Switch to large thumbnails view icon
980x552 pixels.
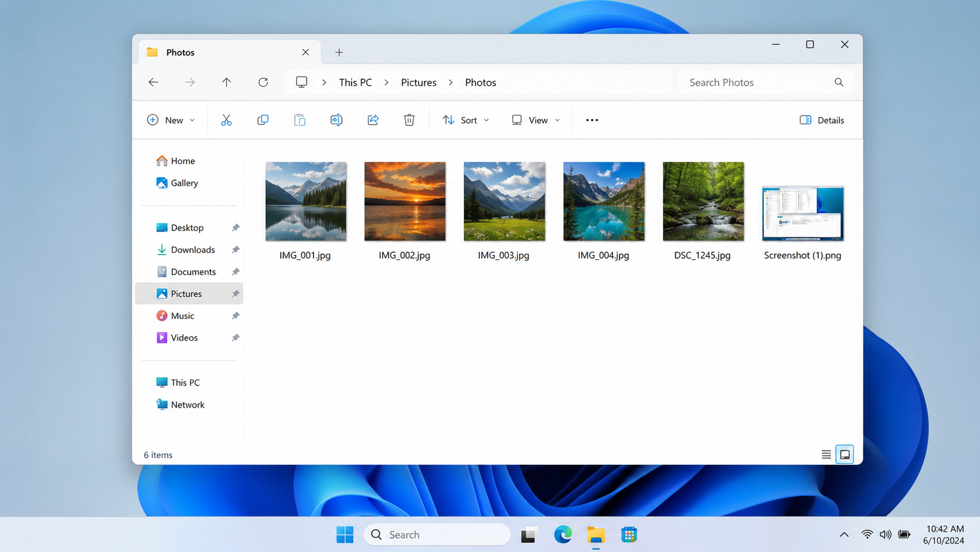845,454
